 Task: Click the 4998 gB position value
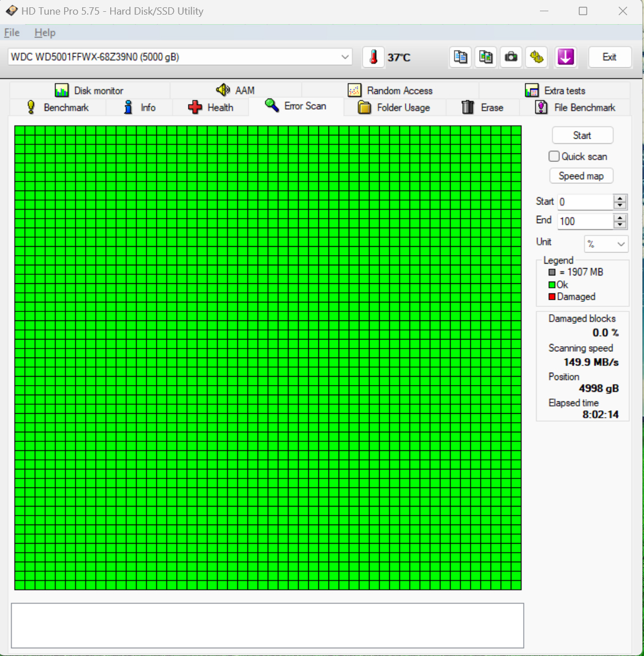coord(599,388)
